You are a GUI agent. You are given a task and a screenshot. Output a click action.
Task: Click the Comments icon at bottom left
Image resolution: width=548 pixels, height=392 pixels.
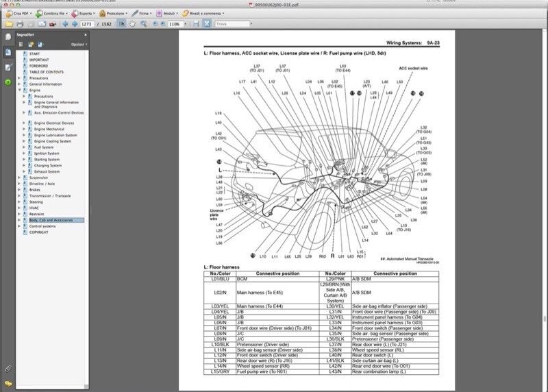pos(8,383)
